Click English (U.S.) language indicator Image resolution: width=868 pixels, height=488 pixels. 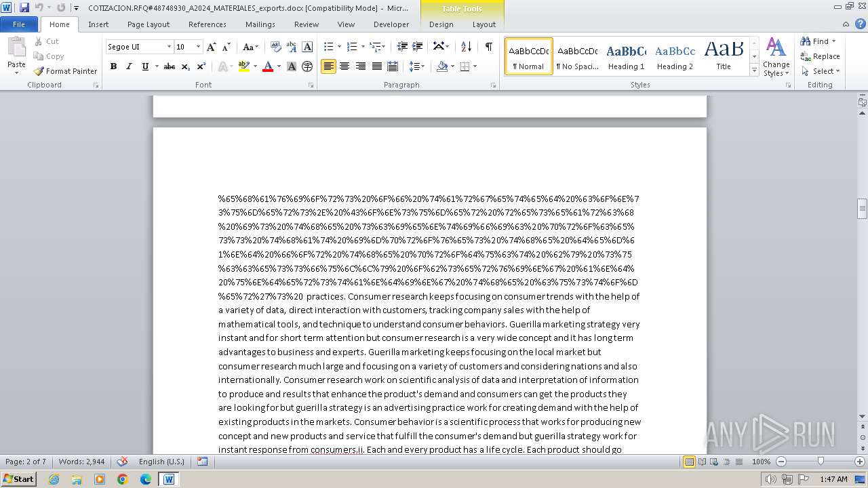[x=161, y=462]
